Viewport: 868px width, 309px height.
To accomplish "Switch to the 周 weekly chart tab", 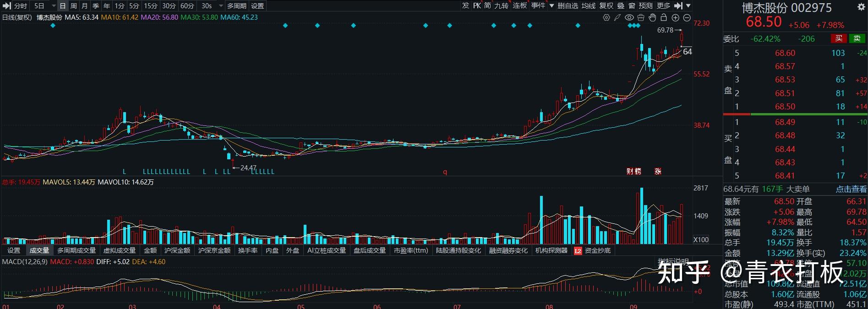I will [x=73, y=6].
